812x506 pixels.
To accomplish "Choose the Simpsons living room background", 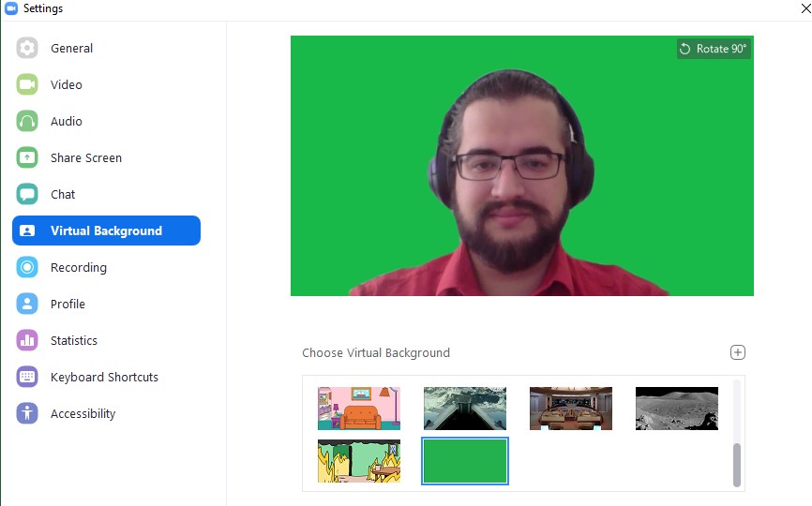I will [359, 409].
